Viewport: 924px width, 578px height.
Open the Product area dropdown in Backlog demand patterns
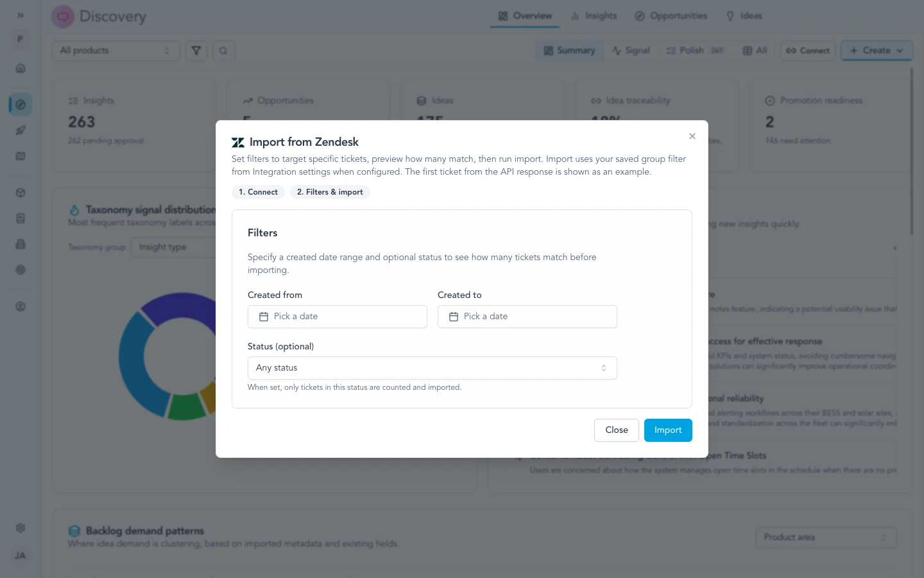826,537
